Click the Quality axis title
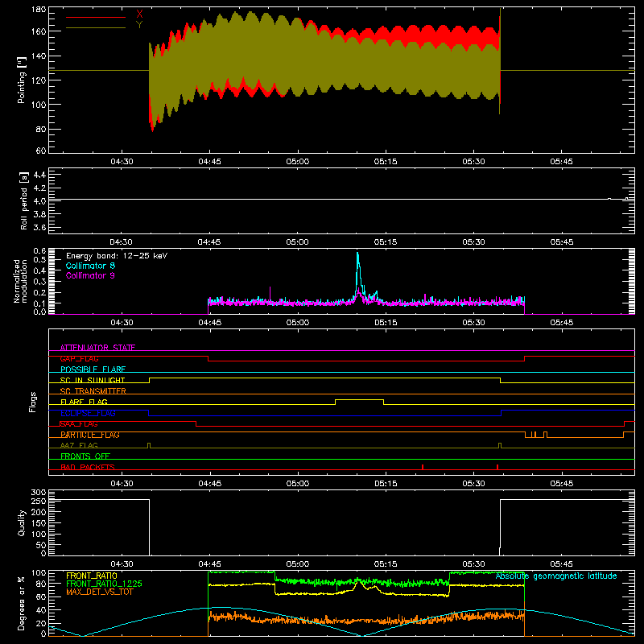 click(x=22, y=522)
